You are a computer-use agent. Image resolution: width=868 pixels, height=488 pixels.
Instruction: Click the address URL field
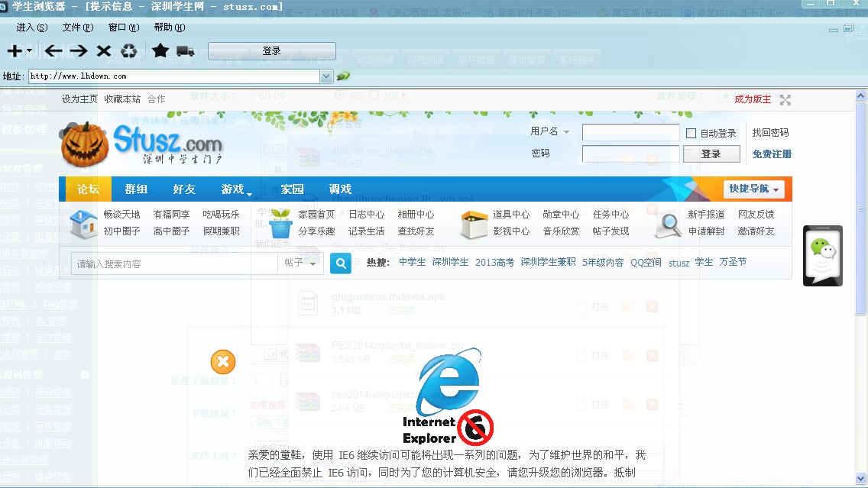tap(174, 76)
